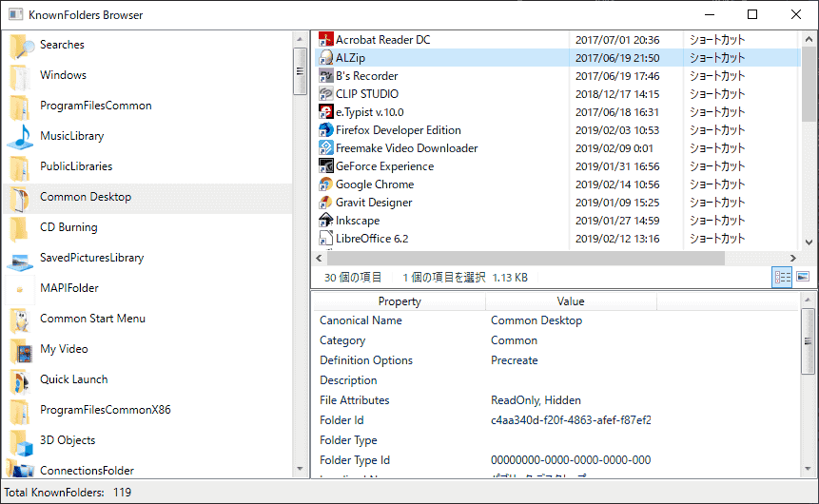Click the Acrobat Reader DC shortcut icon
The width and height of the screenshot is (819, 504).
click(x=326, y=40)
